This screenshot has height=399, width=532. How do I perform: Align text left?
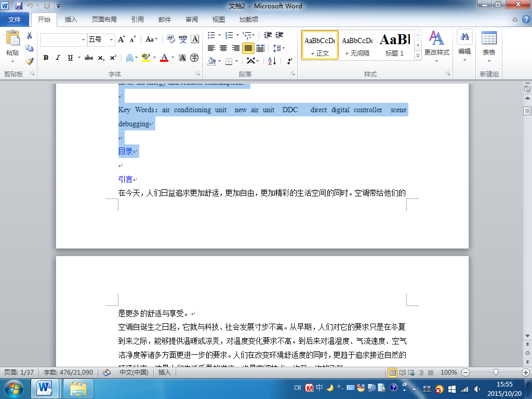pyautogui.click(x=211, y=48)
